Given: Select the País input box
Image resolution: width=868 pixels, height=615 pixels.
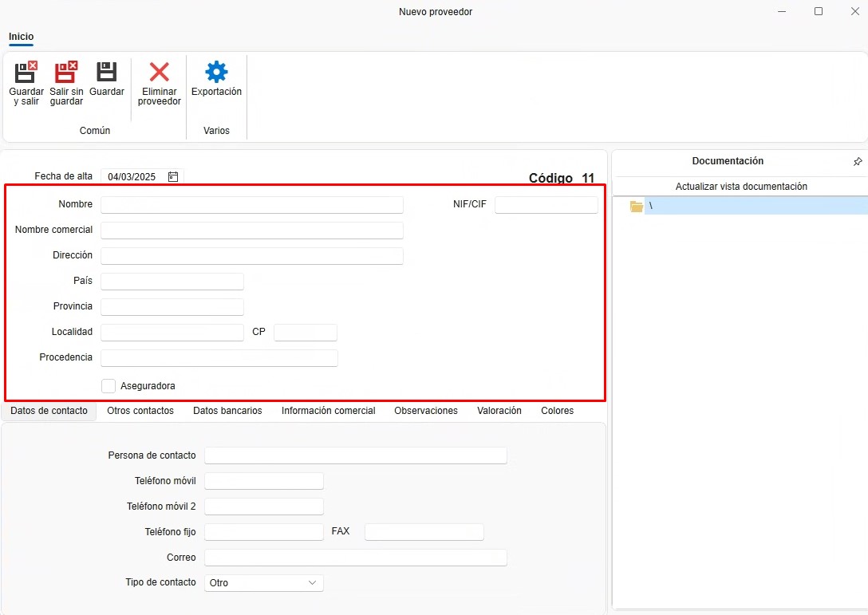Looking at the screenshot, I should pos(172,282).
